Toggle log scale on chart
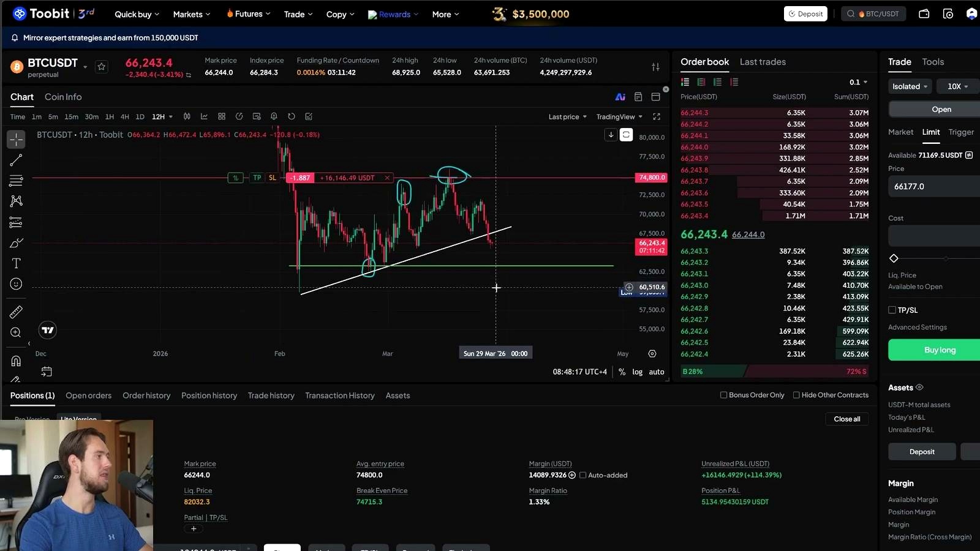Viewport: 980px width, 551px height. [638, 372]
